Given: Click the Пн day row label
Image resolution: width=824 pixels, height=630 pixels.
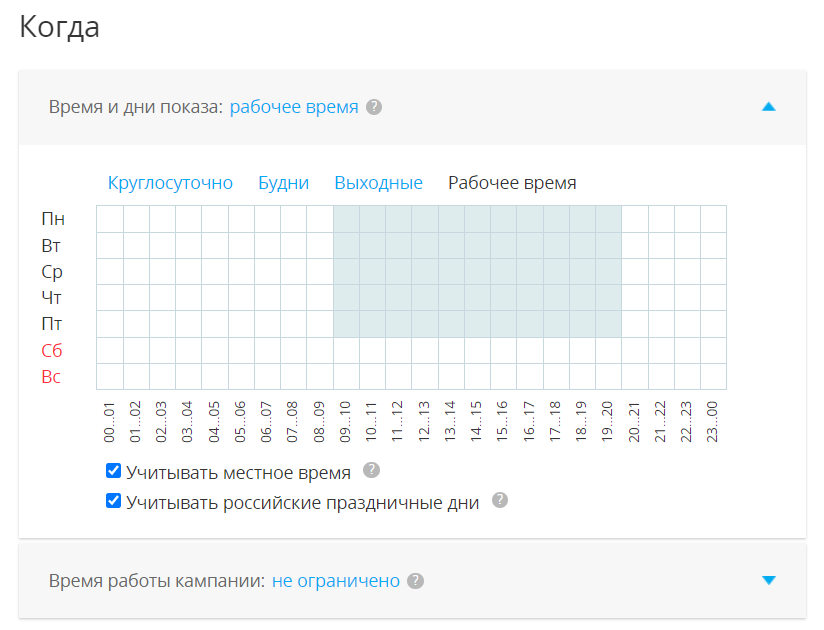Looking at the screenshot, I should 53,219.
